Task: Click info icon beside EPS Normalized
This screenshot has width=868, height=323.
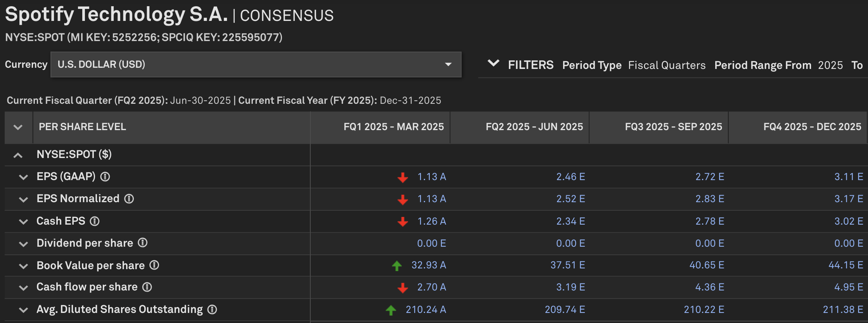Action: click(x=129, y=199)
